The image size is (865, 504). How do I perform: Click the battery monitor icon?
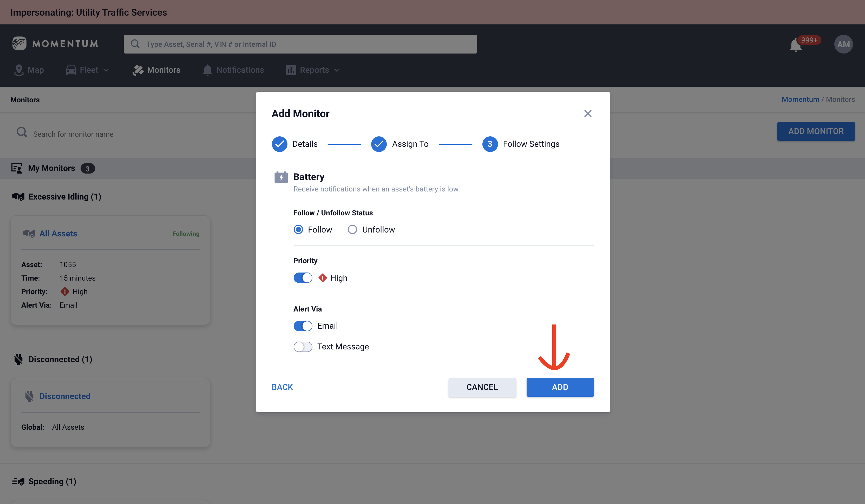(x=281, y=177)
